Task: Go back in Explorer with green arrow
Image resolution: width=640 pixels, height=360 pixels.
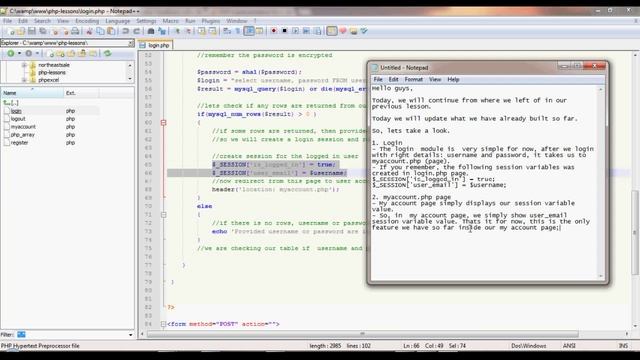Action: [x=11, y=53]
